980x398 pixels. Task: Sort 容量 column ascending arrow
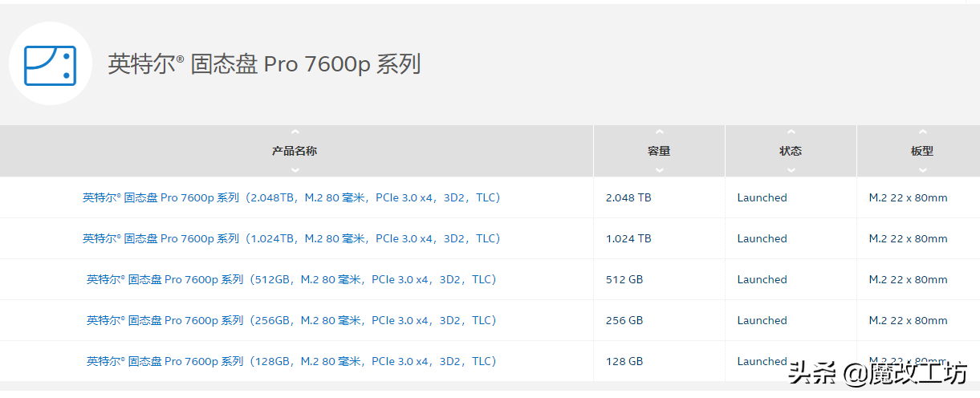pyautogui.click(x=659, y=132)
